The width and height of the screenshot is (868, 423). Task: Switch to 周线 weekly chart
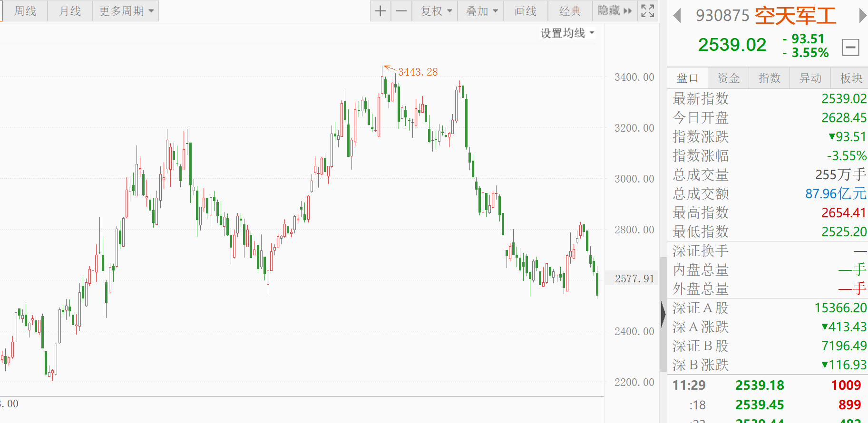[x=25, y=11]
